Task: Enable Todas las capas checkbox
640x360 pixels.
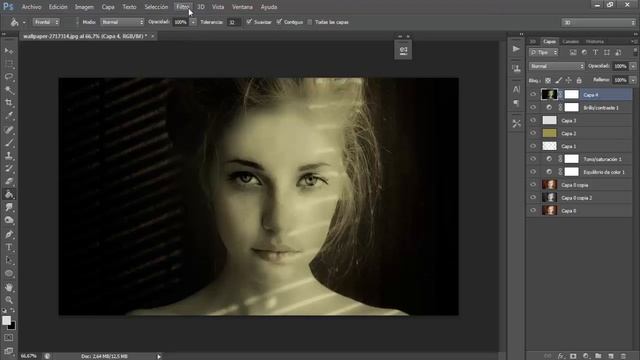Action: pos(310,22)
